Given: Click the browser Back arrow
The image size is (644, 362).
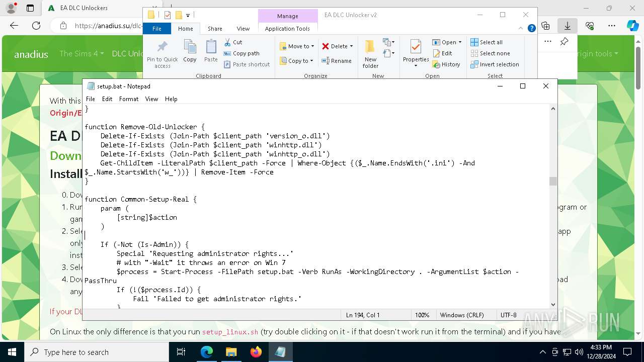Looking at the screenshot, I should click(x=14, y=25).
